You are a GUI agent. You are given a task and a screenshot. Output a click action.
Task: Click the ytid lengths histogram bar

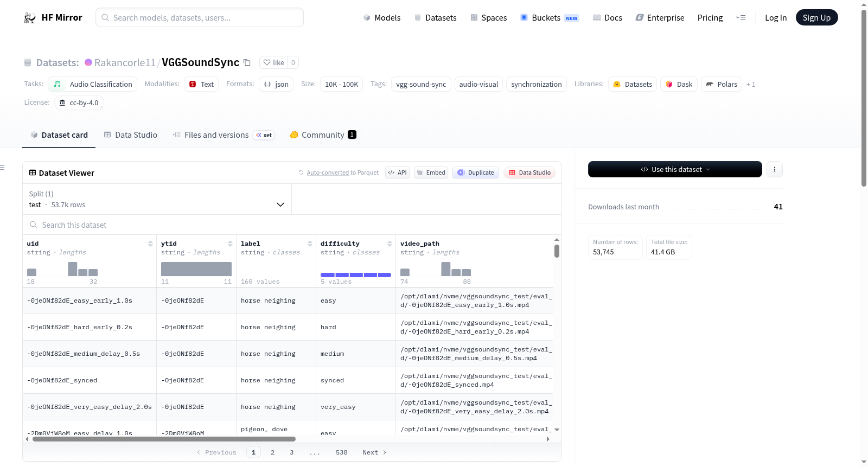(x=196, y=269)
